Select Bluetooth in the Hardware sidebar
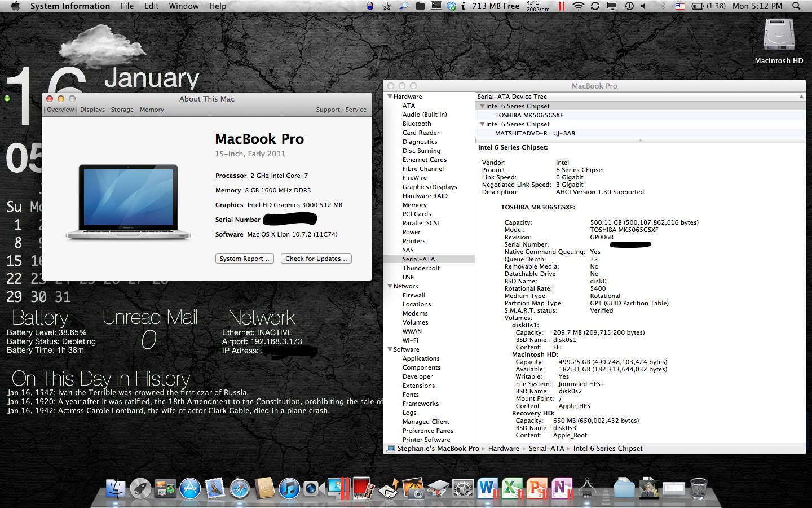812x508 pixels. [x=417, y=124]
